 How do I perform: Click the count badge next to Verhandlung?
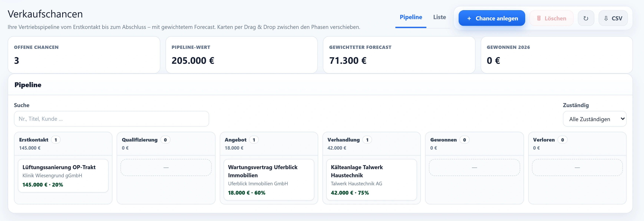(x=367, y=140)
